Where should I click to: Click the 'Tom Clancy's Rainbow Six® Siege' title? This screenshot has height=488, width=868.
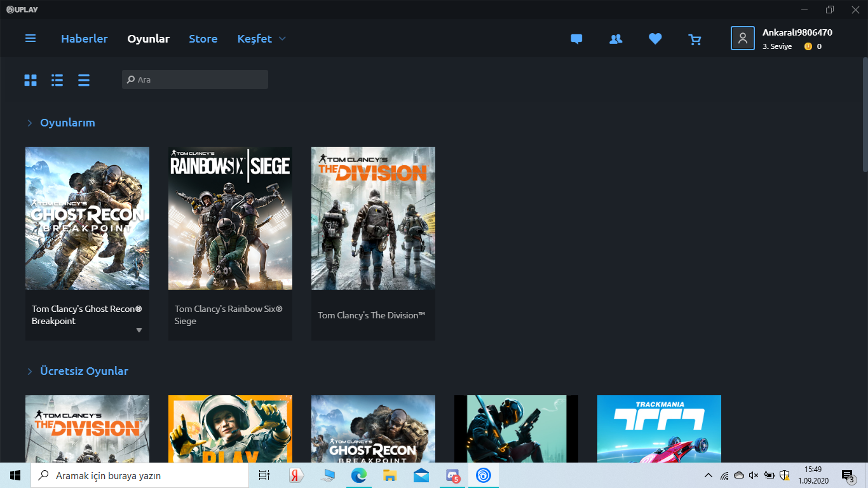click(x=229, y=315)
